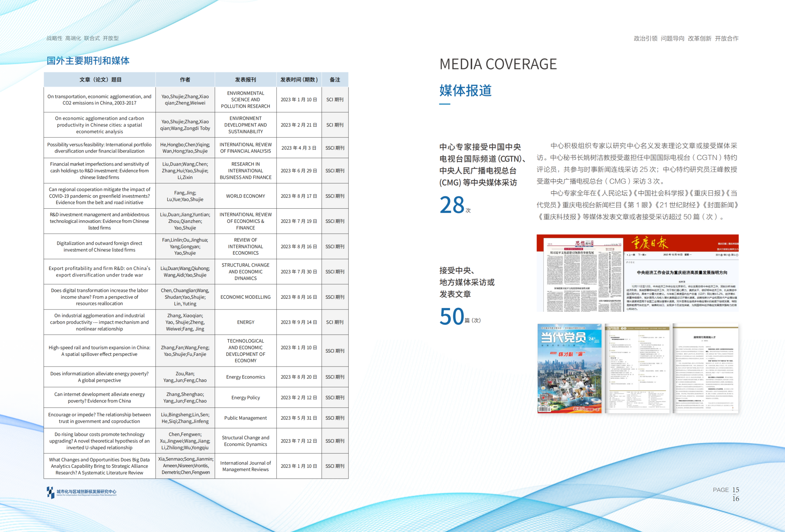Click journal cell 'TECHNOLOGICAL AND ECONOMIC DEVELOPMENT OF ECONOMY'
The image size is (785, 532).
pos(245,351)
